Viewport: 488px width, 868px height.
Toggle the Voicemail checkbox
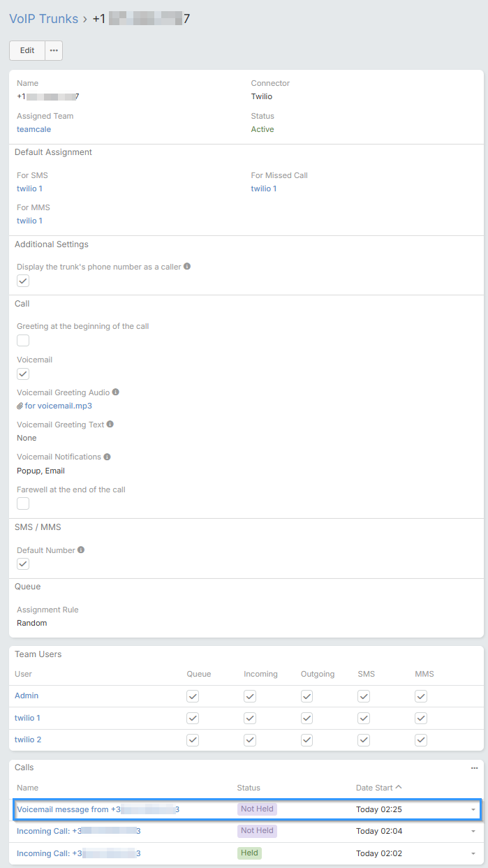pyautogui.click(x=23, y=374)
